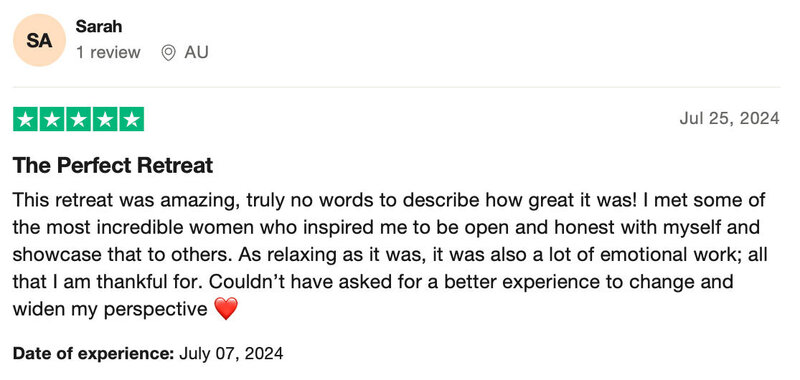Click the sentence 'widen my perspective'
Viewport: 800px width, 380px height.
point(110,309)
